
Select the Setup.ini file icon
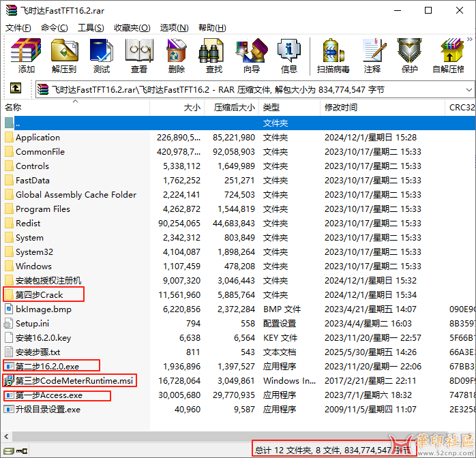[x=8, y=324]
